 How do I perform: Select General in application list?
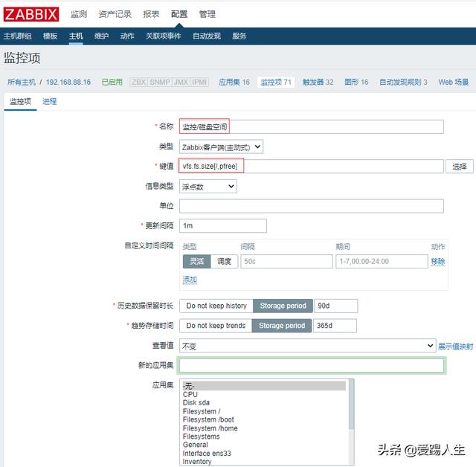(264, 445)
